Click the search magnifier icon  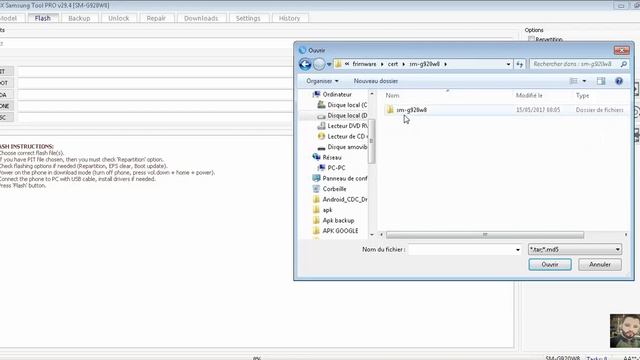point(623,64)
